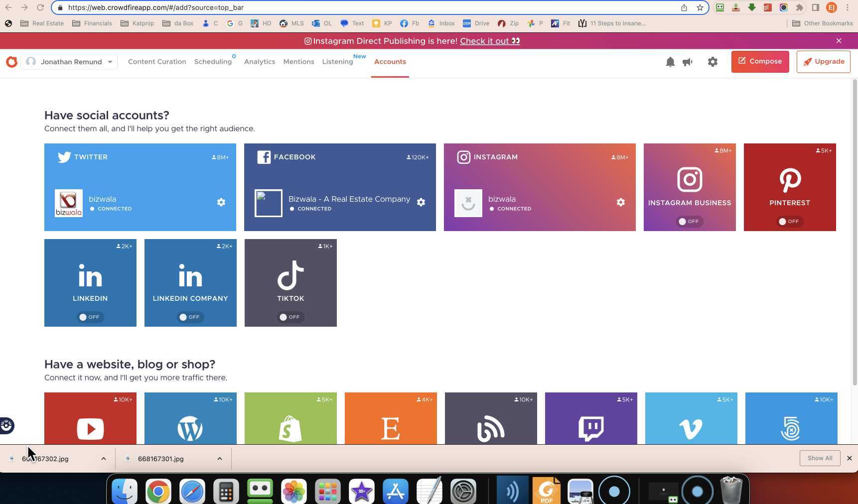Open the Other Bookmarks folder
This screenshot has height=504, width=858.
pos(822,23)
